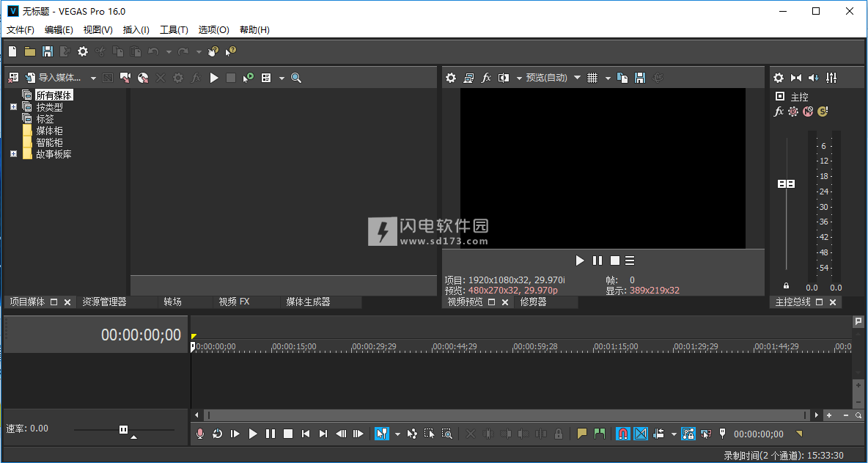868x463 pixels.
Task: Insert a region with the green flag icon
Action: pos(599,434)
